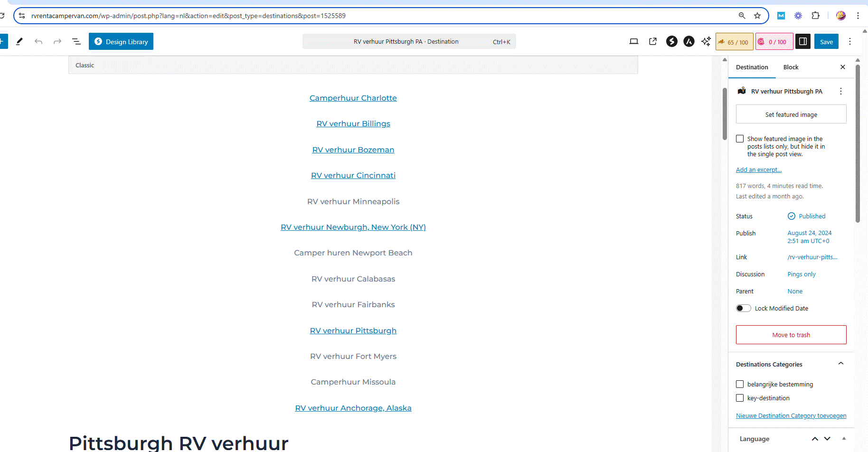Change parent set to None
The width and height of the screenshot is (868, 452).
coord(795,291)
